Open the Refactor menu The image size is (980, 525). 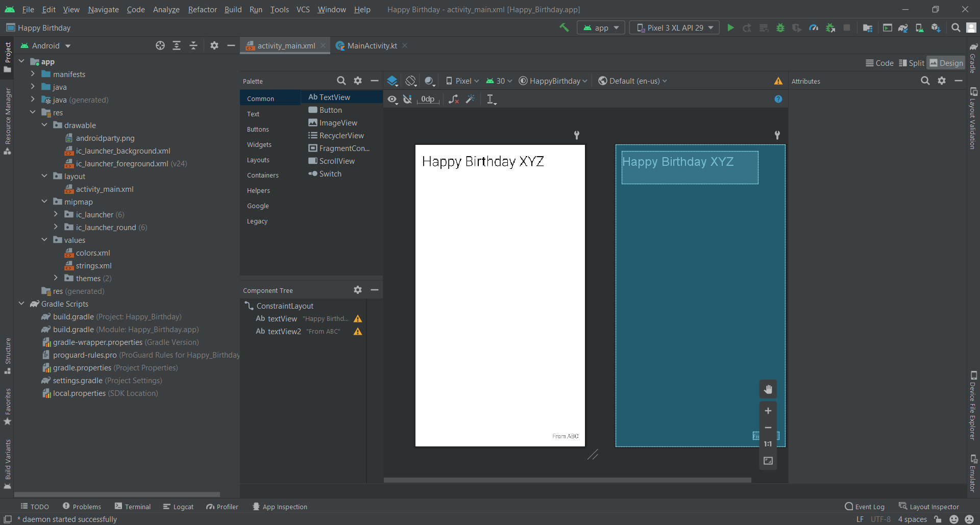[x=202, y=9]
